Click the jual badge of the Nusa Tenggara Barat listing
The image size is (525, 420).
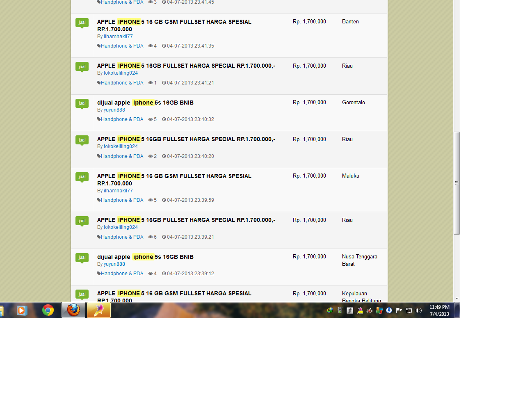[x=82, y=258]
